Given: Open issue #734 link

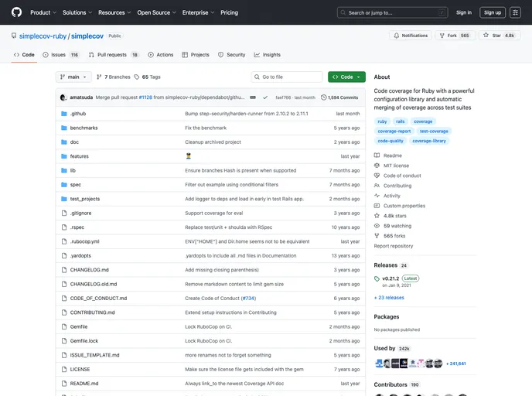Looking at the screenshot, I should pos(248,299).
